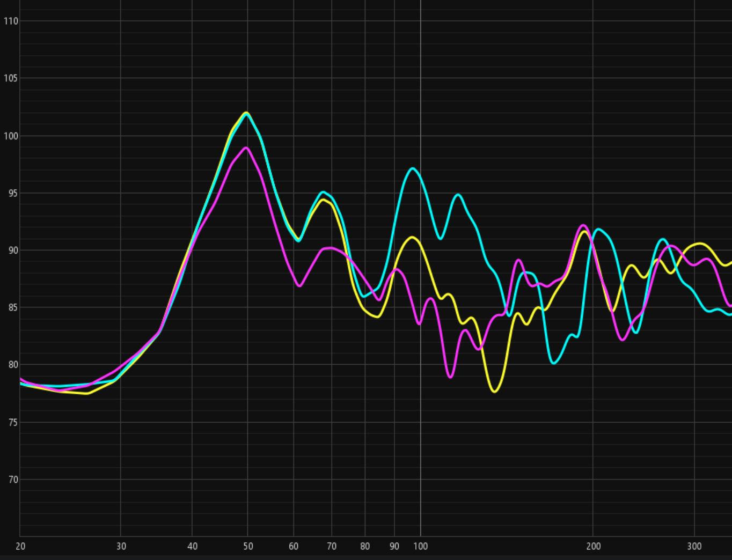The height and width of the screenshot is (560, 732).
Task: Click the 105 label on the vertical axis
Action: click(11, 78)
